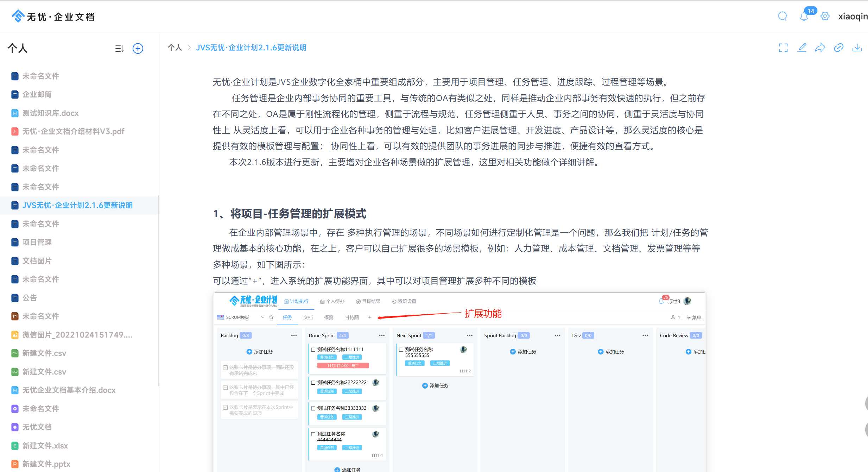The image size is (868, 472).
Task: Click icon beside 无忧文档
Action: point(15,427)
